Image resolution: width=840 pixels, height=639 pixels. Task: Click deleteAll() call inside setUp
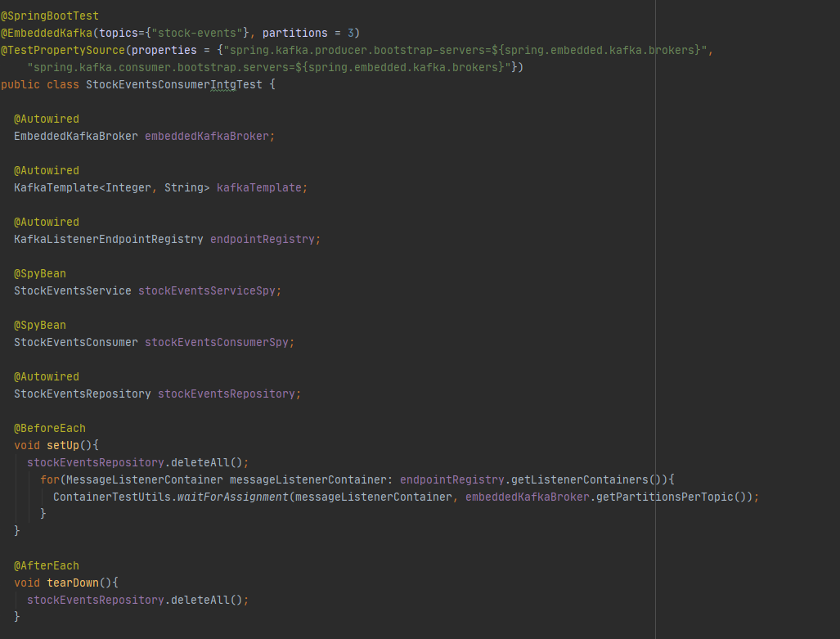coord(207,462)
